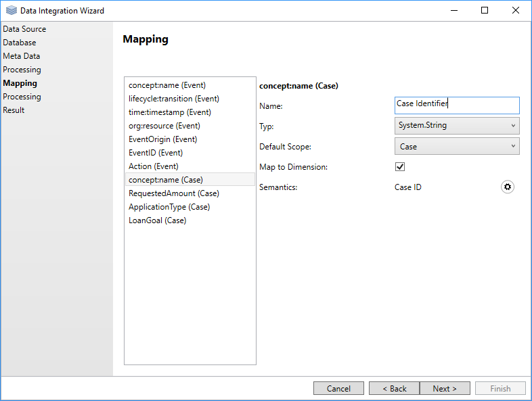The height and width of the screenshot is (401, 532).
Task: Select LoanGoal (Case) attribute
Action: click(x=157, y=220)
